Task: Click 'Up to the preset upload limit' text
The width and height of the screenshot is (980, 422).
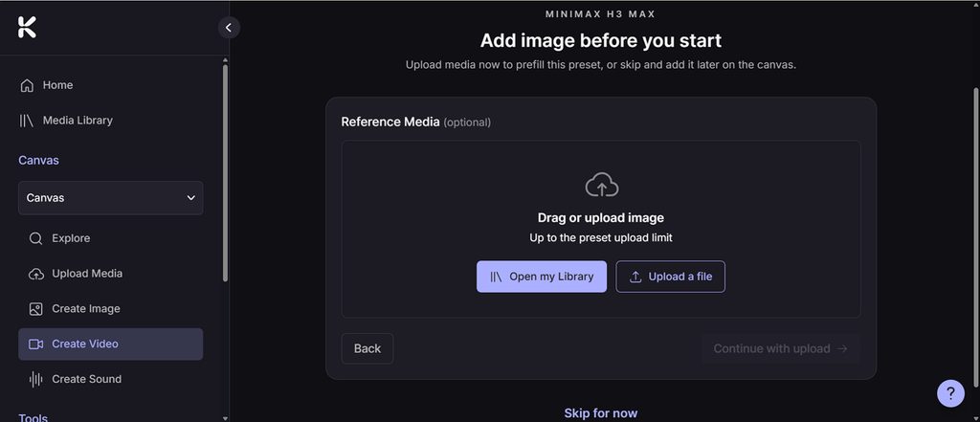Action: click(x=601, y=238)
